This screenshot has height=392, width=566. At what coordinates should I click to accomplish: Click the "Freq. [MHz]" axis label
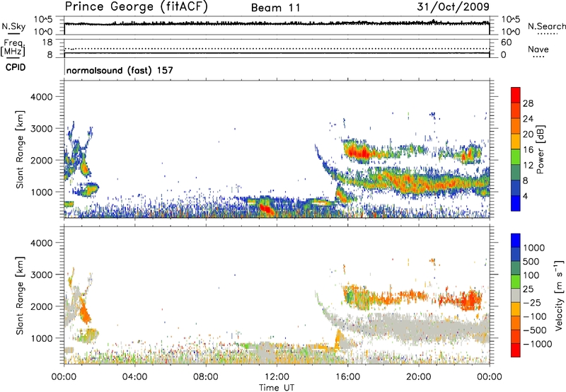[x=13, y=48]
